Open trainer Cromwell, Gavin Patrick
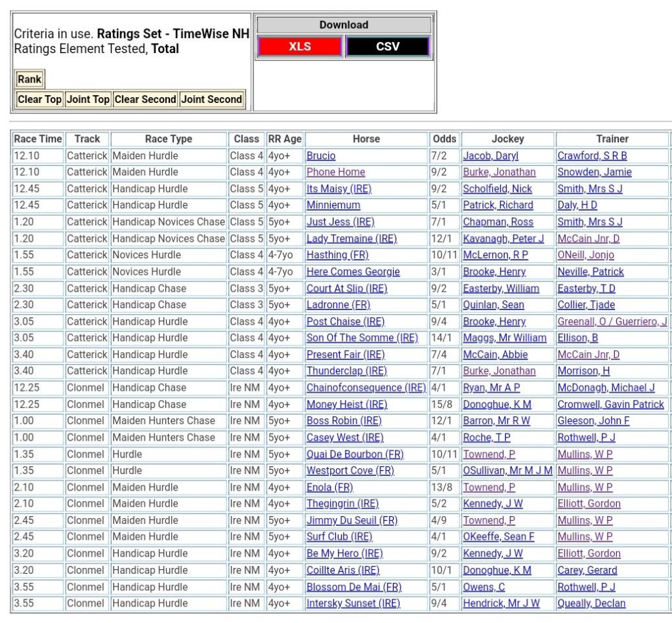This screenshot has height=623, width=672. 610,405
